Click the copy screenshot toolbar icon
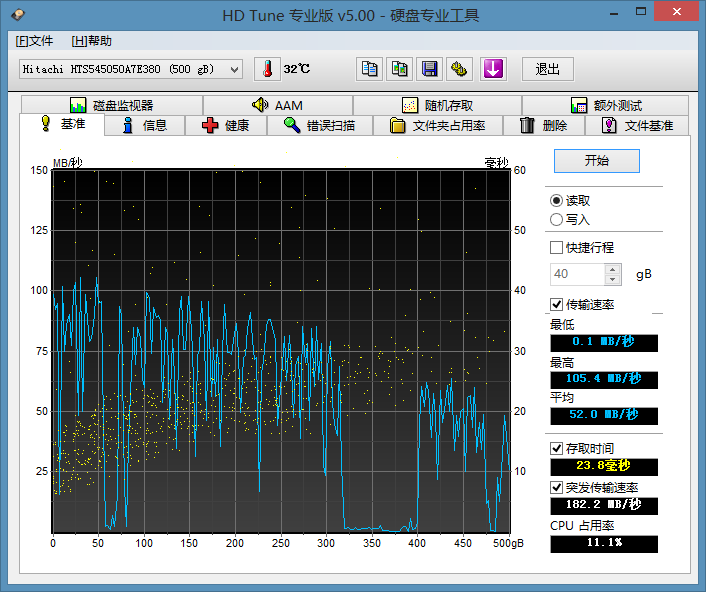The width and height of the screenshot is (706, 592). [400, 69]
